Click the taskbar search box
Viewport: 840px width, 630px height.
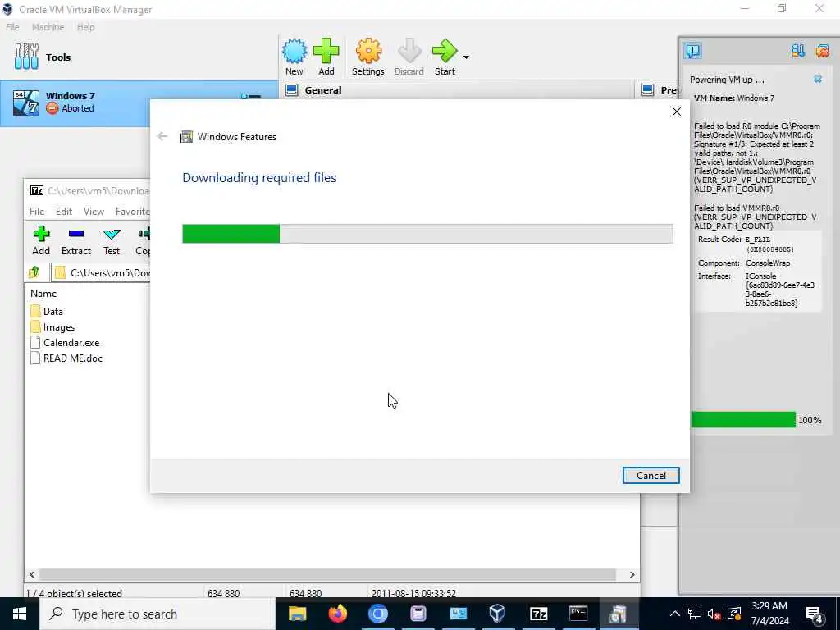157,614
